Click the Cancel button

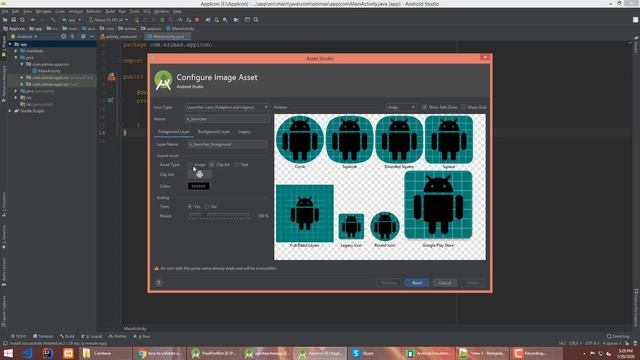click(445, 282)
